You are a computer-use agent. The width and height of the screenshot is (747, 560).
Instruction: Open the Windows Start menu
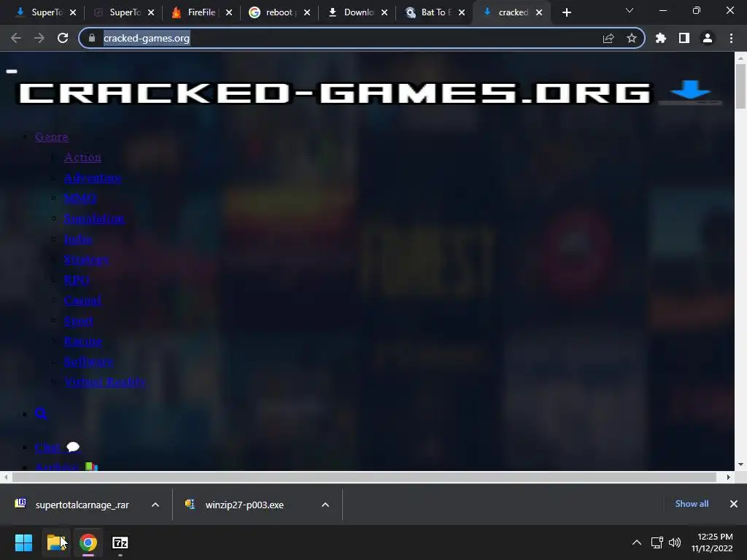pyautogui.click(x=23, y=542)
